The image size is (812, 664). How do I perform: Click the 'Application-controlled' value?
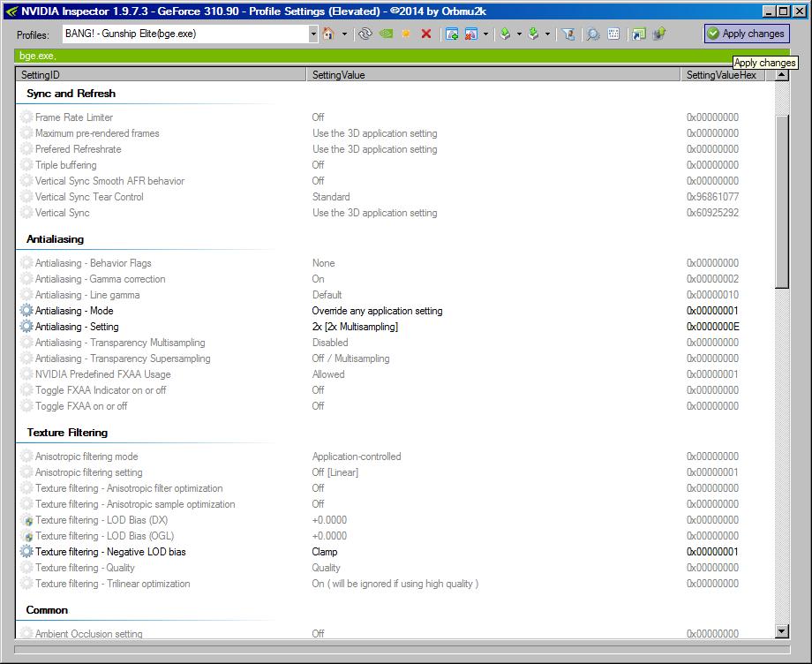[357, 456]
